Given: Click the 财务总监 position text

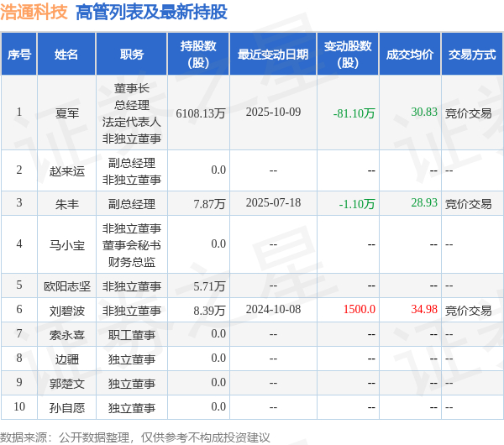Looking at the screenshot, I should pyautogui.click(x=132, y=262).
